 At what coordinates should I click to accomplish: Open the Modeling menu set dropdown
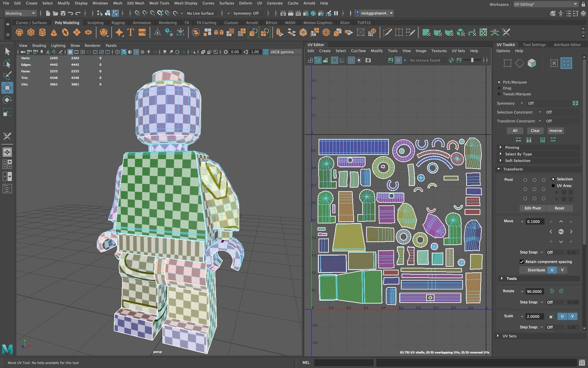pos(20,13)
